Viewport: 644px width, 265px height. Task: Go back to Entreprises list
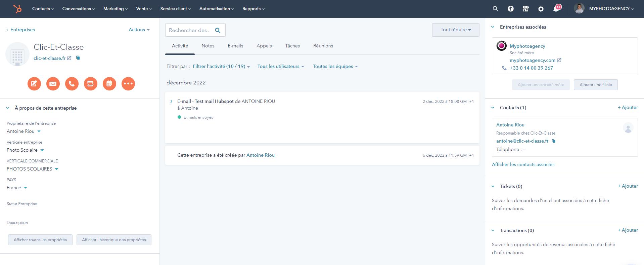(x=20, y=30)
